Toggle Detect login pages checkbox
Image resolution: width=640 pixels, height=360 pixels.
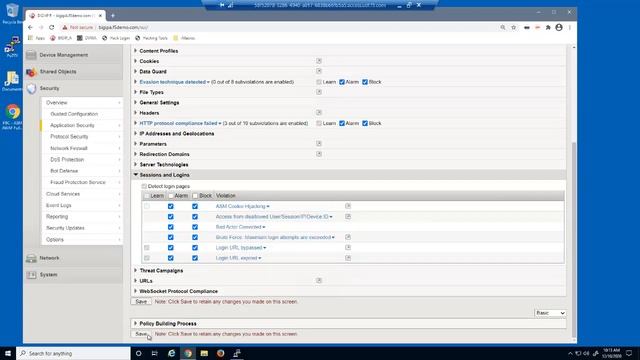tap(144, 186)
